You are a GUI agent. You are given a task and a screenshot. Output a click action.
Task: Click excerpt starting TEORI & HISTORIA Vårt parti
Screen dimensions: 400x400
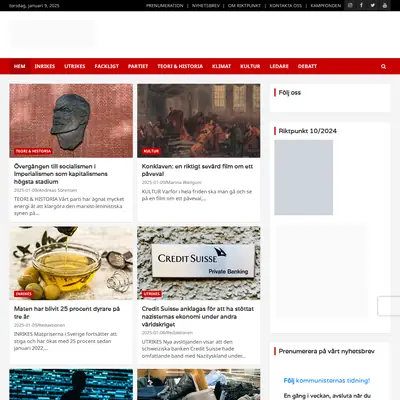pyautogui.click(x=69, y=206)
